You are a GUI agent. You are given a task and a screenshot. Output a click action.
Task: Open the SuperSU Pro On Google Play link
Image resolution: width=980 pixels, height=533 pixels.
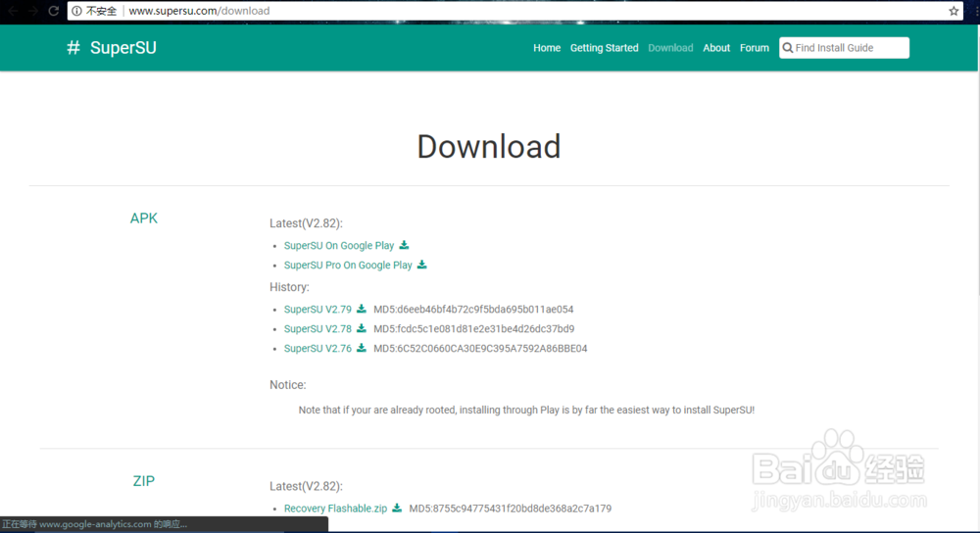[x=348, y=265]
